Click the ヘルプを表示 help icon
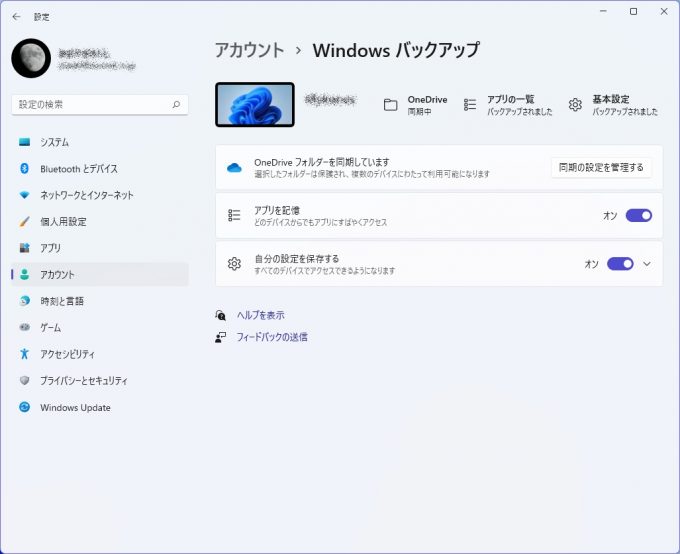Image resolution: width=680 pixels, height=554 pixels. (x=221, y=315)
